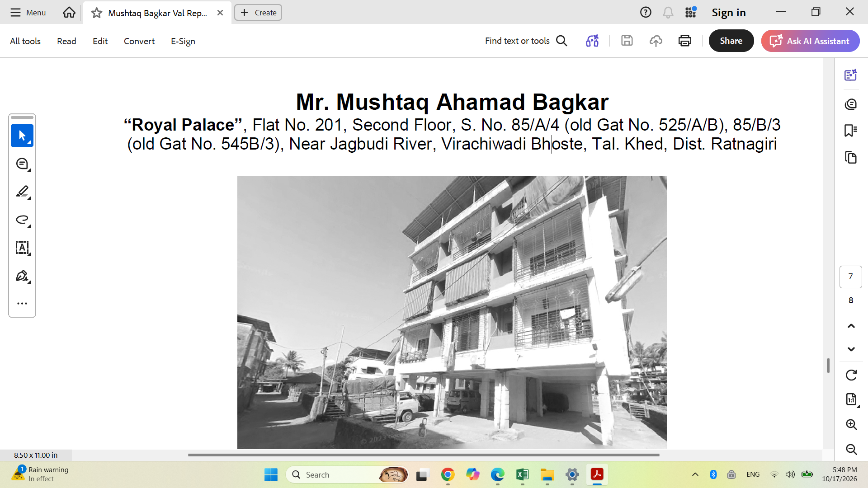The height and width of the screenshot is (488, 868).
Task: Open the hamburger Menu
Action: click(x=28, y=13)
